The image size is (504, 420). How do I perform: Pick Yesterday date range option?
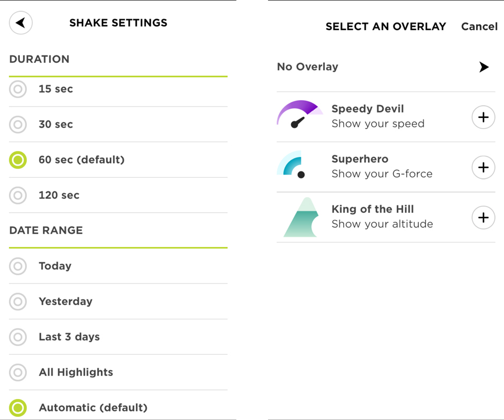[x=18, y=301]
